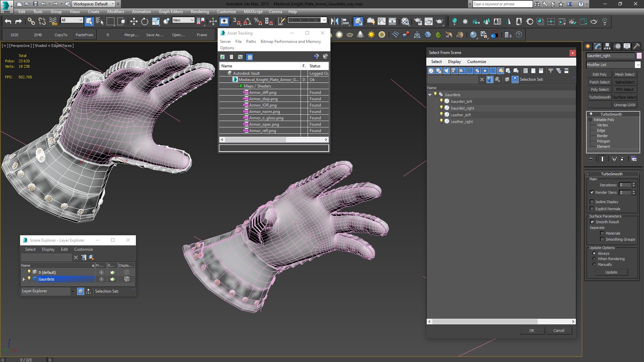The image size is (644, 362).
Task: Collapse the Gauntlets tree in Select From Scene
Action: [x=430, y=95]
